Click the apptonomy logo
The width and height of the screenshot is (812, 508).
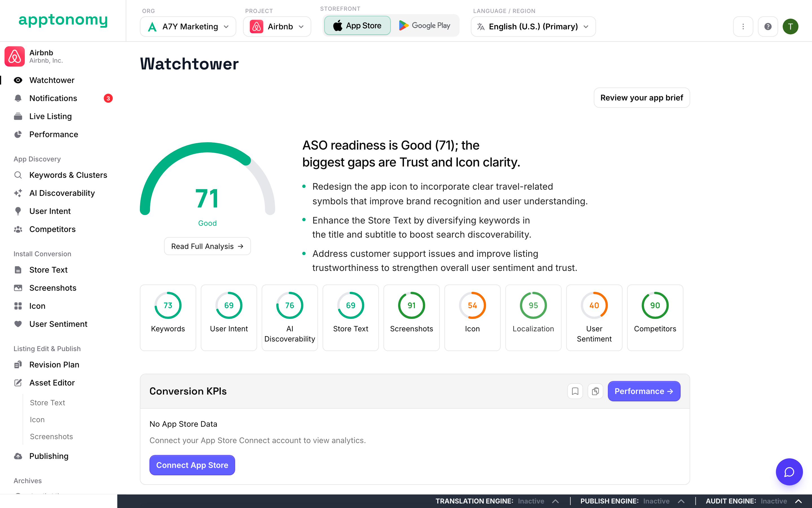point(63,21)
